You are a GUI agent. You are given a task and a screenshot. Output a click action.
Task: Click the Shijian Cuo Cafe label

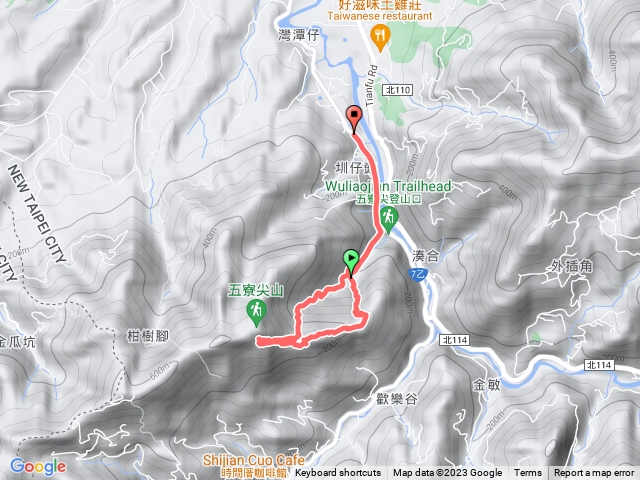254,461
